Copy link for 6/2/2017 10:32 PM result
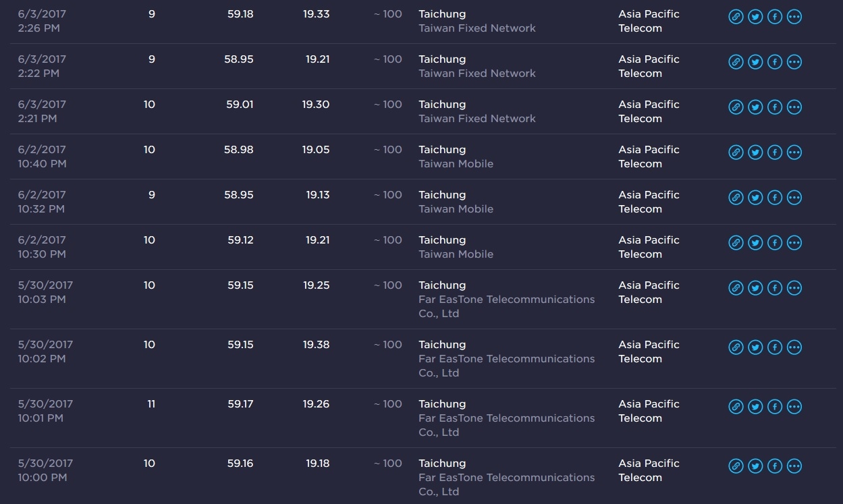 [736, 198]
